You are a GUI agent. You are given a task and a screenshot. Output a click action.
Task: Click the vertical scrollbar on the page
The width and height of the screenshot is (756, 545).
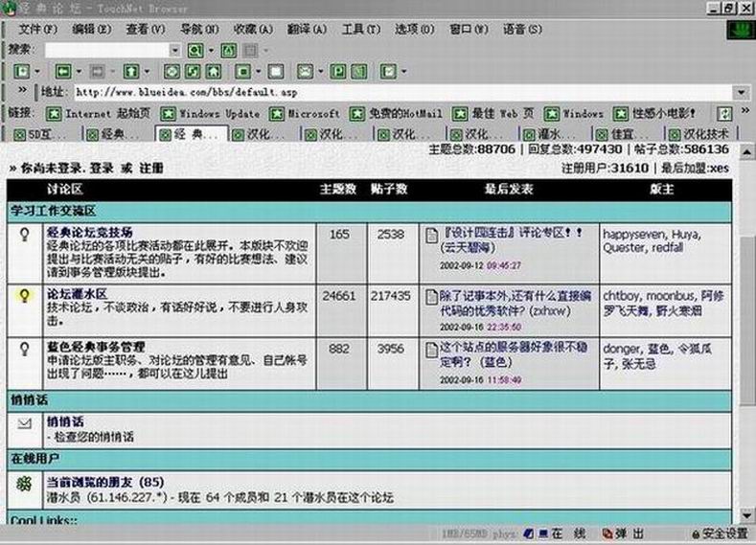point(746,287)
